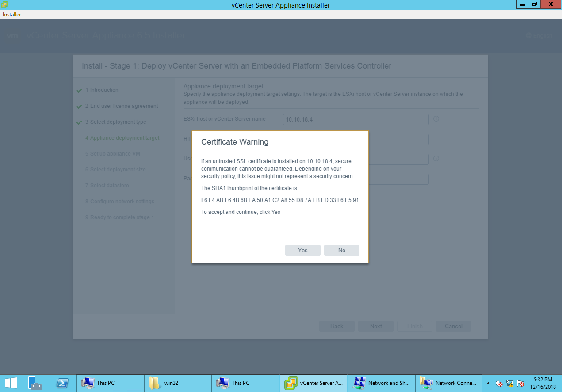Select the SHA1 thumbprint text

(280, 200)
